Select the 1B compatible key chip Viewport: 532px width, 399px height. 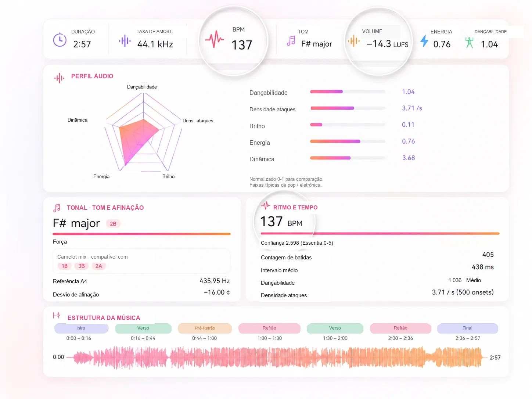click(65, 266)
